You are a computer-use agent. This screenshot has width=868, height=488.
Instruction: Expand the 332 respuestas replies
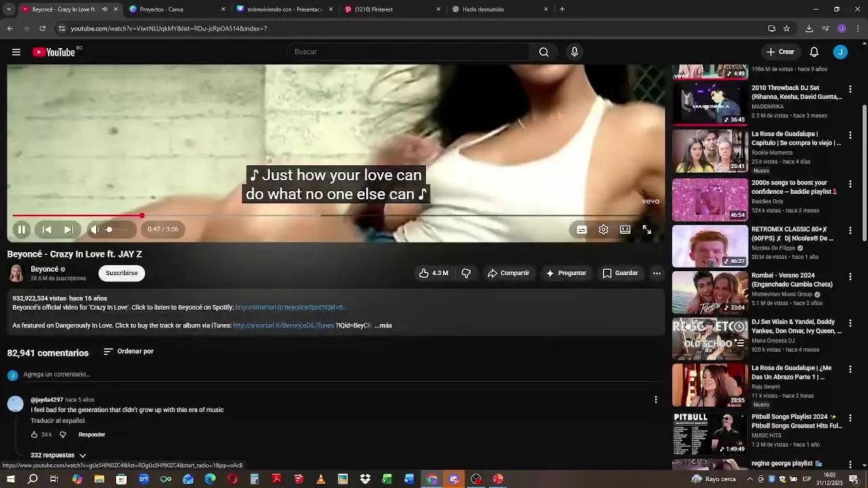pyautogui.click(x=58, y=455)
